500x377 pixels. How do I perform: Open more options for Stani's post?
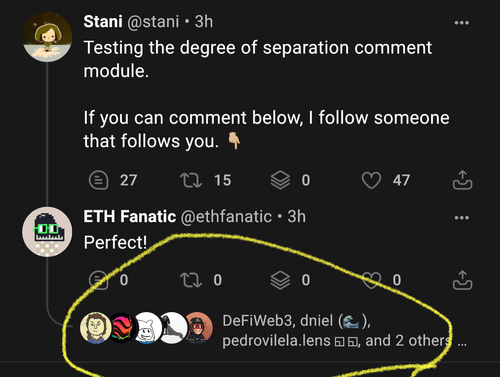tap(462, 23)
